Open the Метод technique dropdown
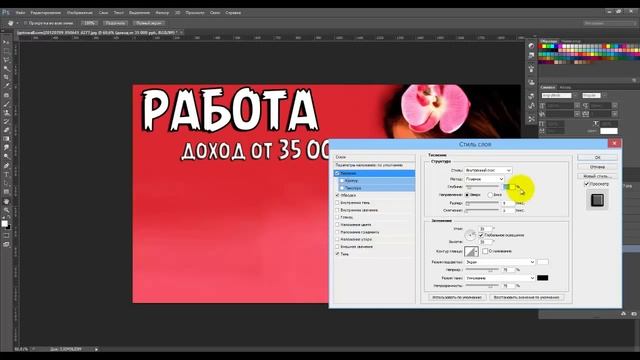Image resolution: width=640 pixels, height=360 pixels. 484,179
